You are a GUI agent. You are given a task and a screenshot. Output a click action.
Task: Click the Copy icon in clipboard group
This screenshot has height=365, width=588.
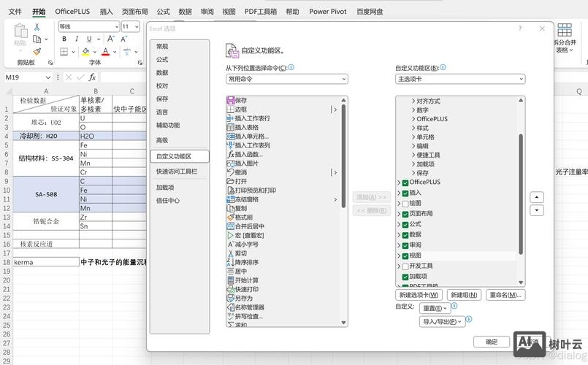click(x=37, y=39)
